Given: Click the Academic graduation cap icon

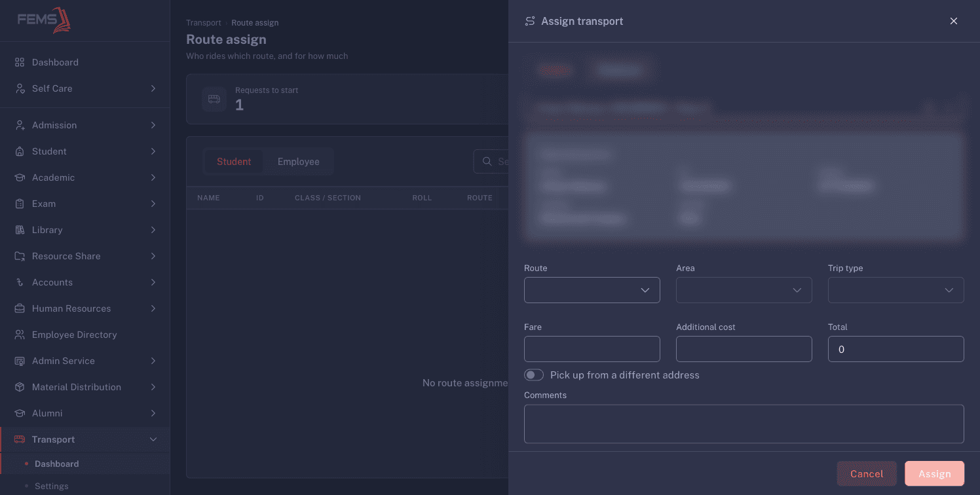Looking at the screenshot, I should point(20,177).
